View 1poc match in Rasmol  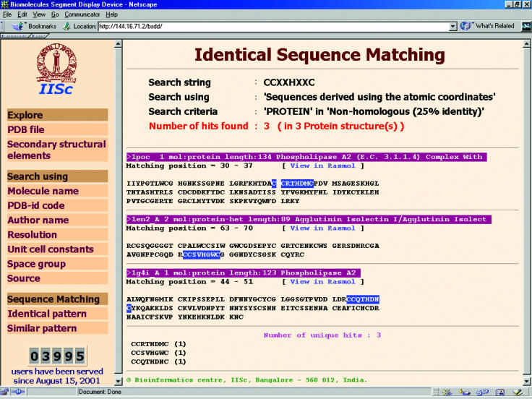coord(322,166)
